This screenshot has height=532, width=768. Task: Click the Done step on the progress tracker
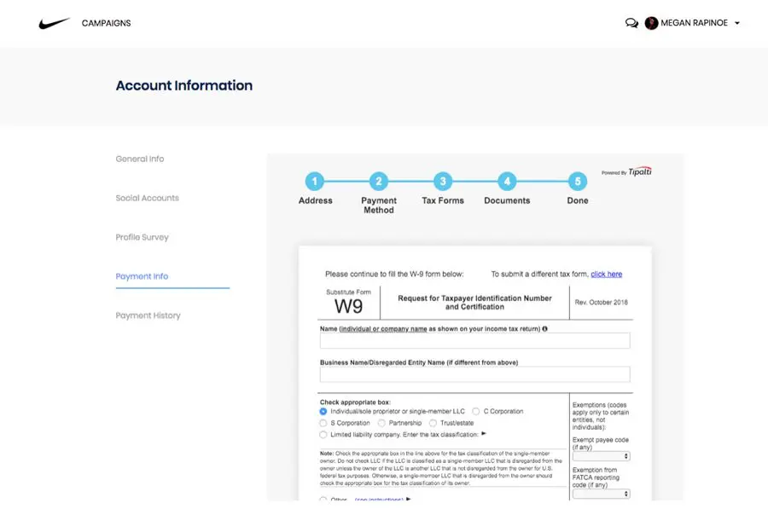tap(577, 182)
